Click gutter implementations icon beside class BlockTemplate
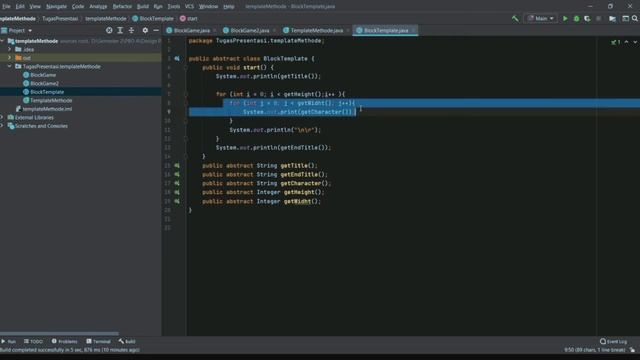 pyautogui.click(x=177, y=58)
